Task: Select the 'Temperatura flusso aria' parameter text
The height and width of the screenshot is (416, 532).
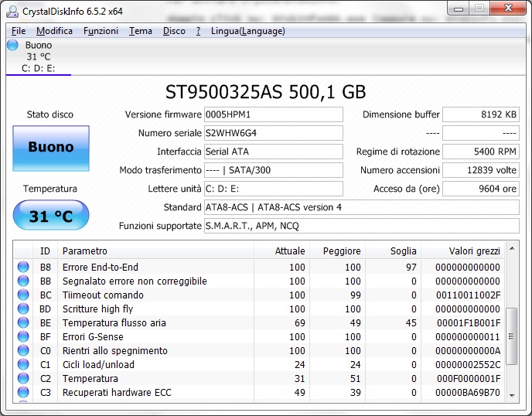Action: pos(114,323)
